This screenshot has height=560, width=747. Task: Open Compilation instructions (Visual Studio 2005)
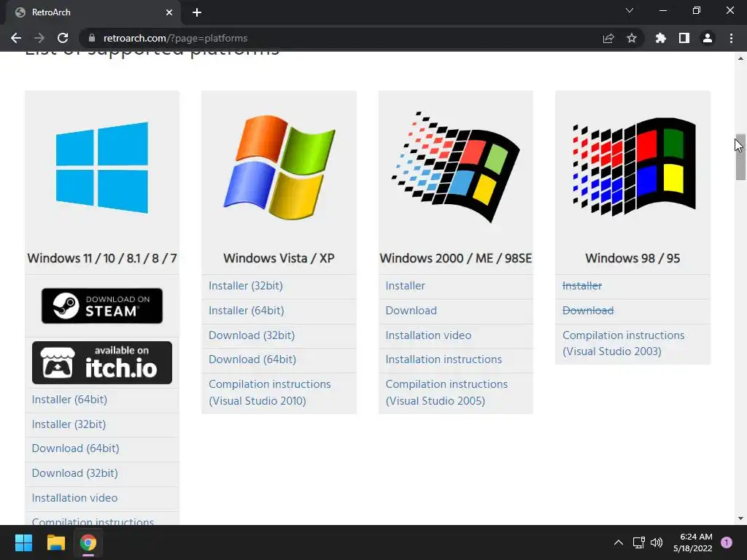[447, 392]
